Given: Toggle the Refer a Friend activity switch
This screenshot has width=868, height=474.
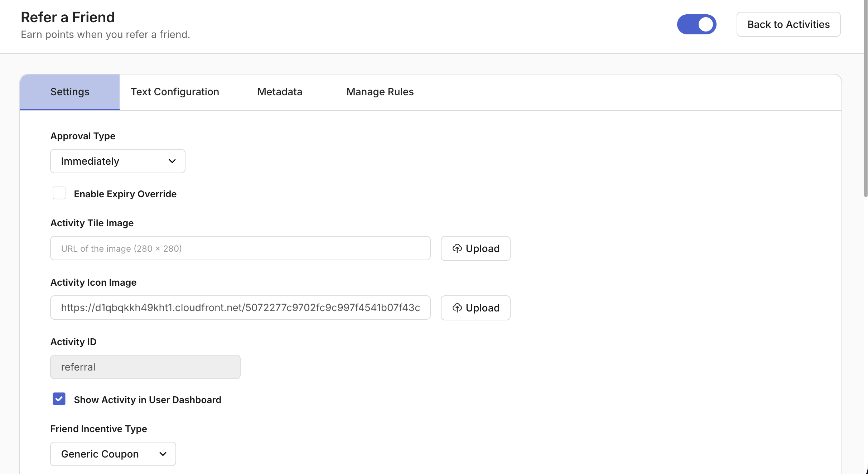Looking at the screenshot, I should (696, 24).
